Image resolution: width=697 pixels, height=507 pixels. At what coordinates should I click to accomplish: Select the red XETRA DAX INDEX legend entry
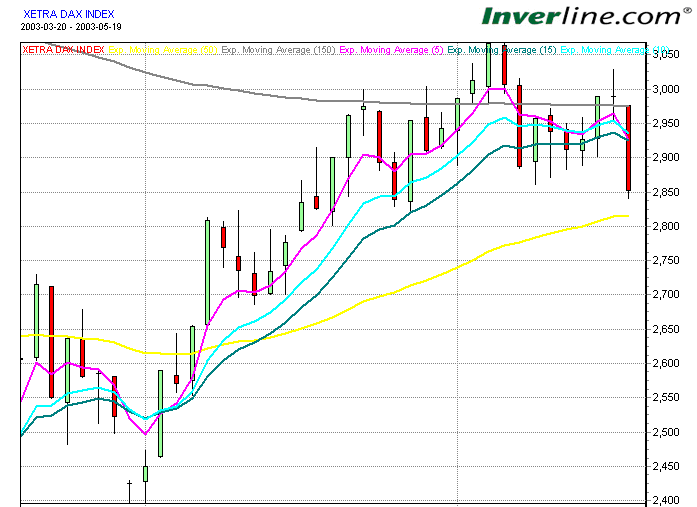pyautogui.click(x=63, y=50)
